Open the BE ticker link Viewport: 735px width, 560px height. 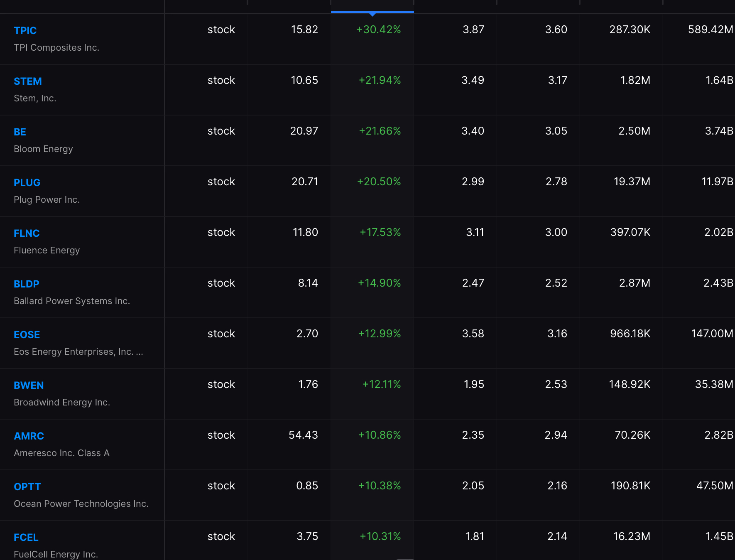point(20,132)
